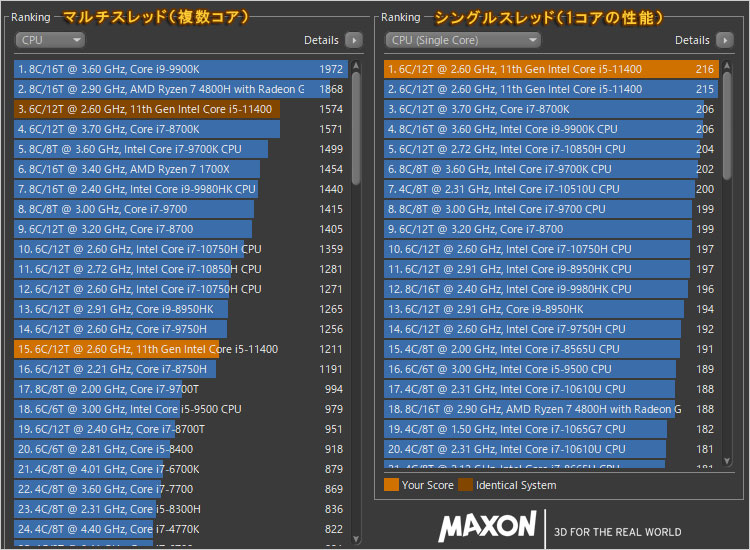Image resolution: width=750 pixels, height=550 pixels.
Task: Select single-core i5-11400 row scoring 215
Action: click(x=551, y=89)
